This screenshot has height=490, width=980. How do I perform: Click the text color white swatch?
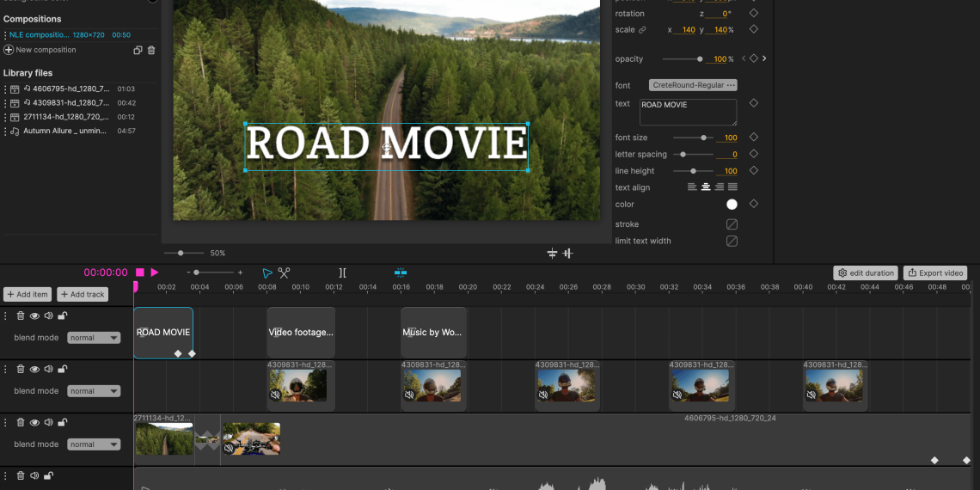point(732,205)
